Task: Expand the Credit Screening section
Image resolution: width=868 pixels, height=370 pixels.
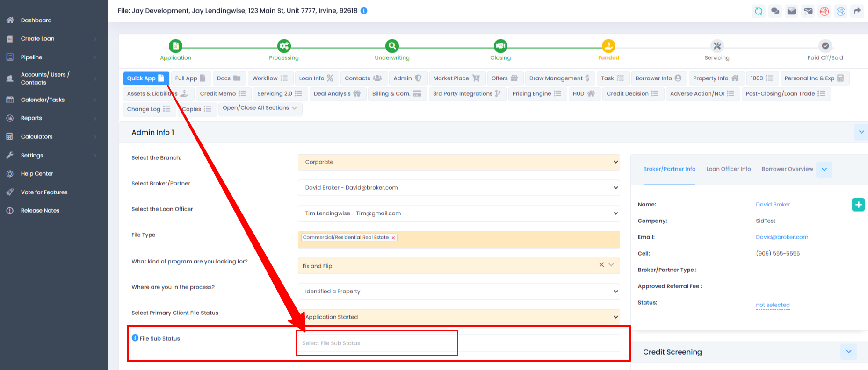Action: pos(848,352)
